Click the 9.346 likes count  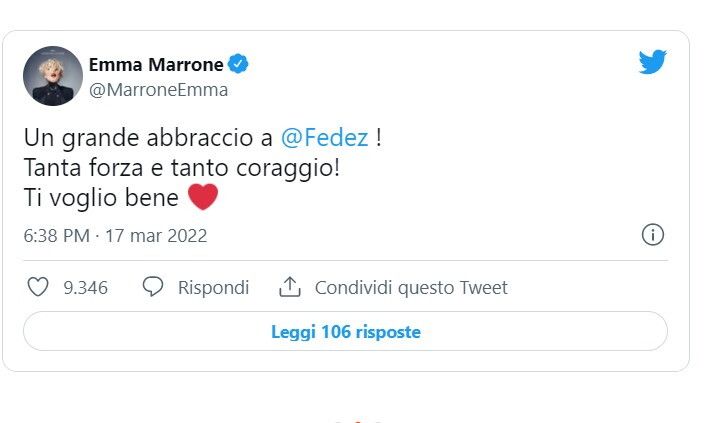(x=85, y=288)
